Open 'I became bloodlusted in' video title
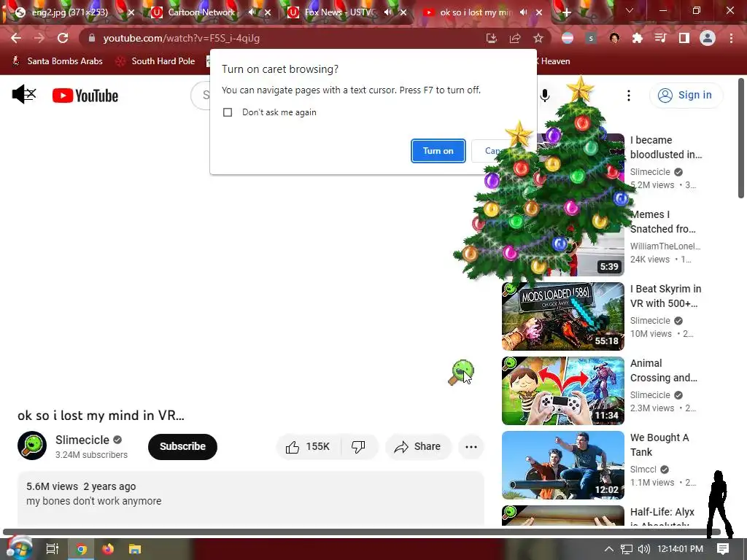This screenshot has height=560, width=747. pyautogui.click(x=665, y=147)
